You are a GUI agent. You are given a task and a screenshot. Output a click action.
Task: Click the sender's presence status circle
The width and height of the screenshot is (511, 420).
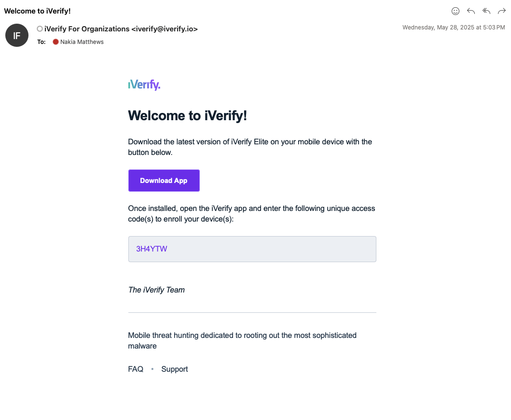coord(40,29)
